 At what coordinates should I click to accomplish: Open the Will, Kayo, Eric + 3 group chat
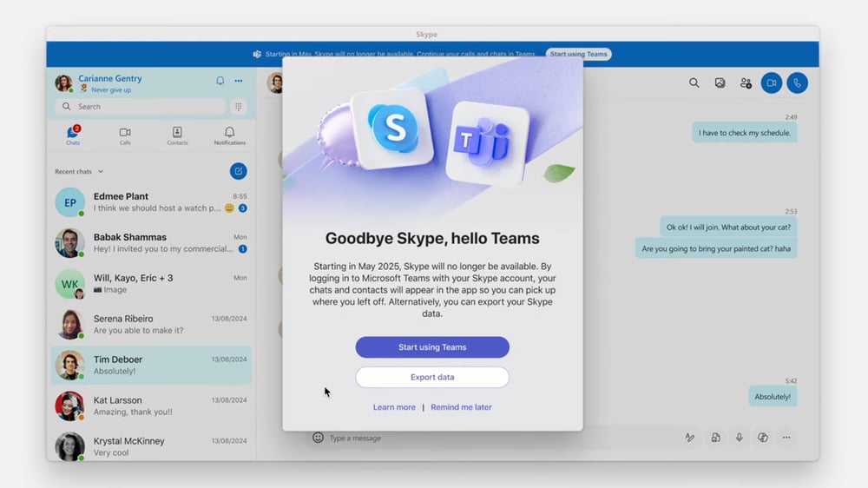[x=150, y=284]
